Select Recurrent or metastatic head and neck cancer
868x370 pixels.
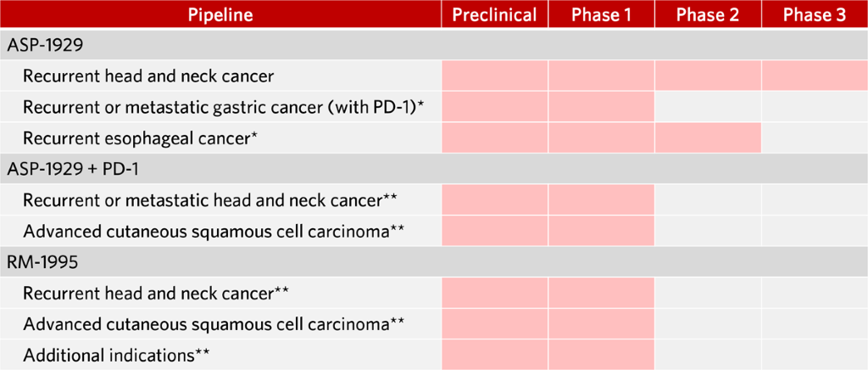pyautogui.click(x=210, y=200)
